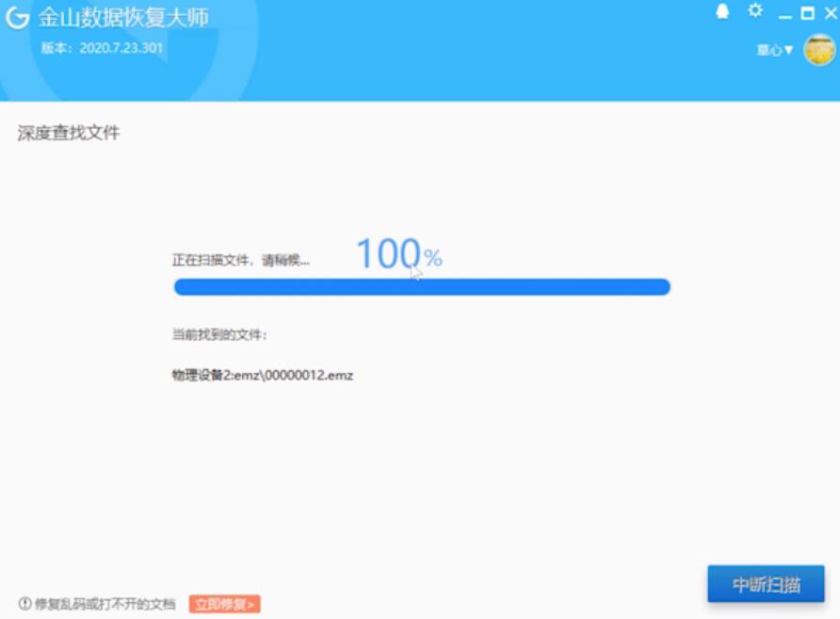The height and width of the screenshot is (619, 840).
Task: Click the 修复乱码或打不开的文档 text
Action: 105,604
